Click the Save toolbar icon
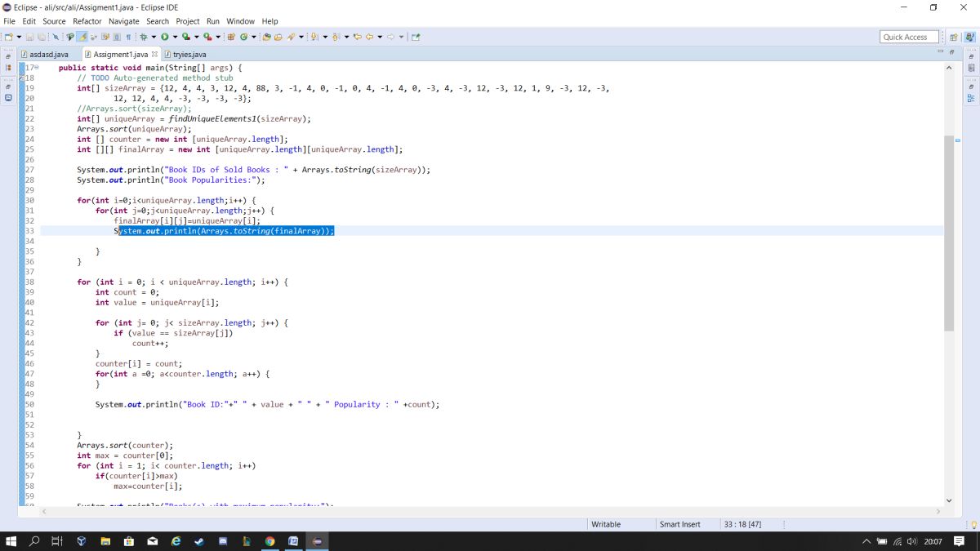 click(x=29, y=37)
